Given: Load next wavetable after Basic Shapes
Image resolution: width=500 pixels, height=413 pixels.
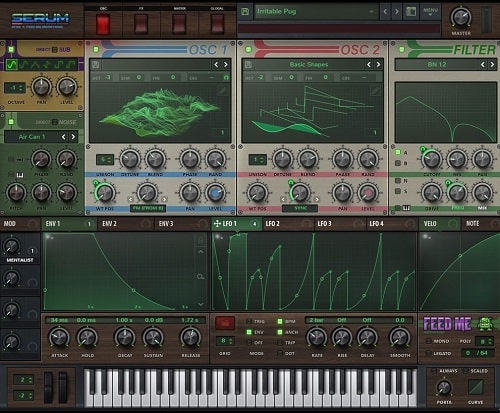Looking at the screenshot, I should pos(378,64).
